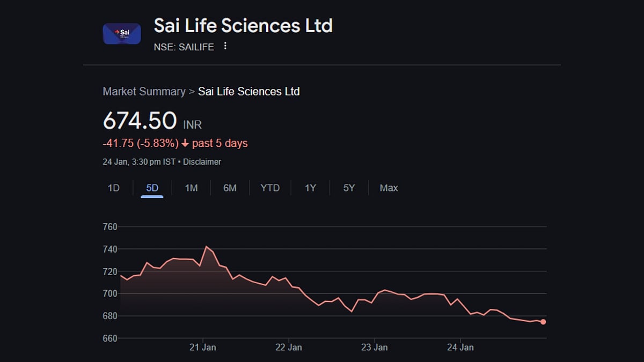Click the Sai Life Sciences logo icon
Viewport: 644px width, 362px height.
(122, 34)
